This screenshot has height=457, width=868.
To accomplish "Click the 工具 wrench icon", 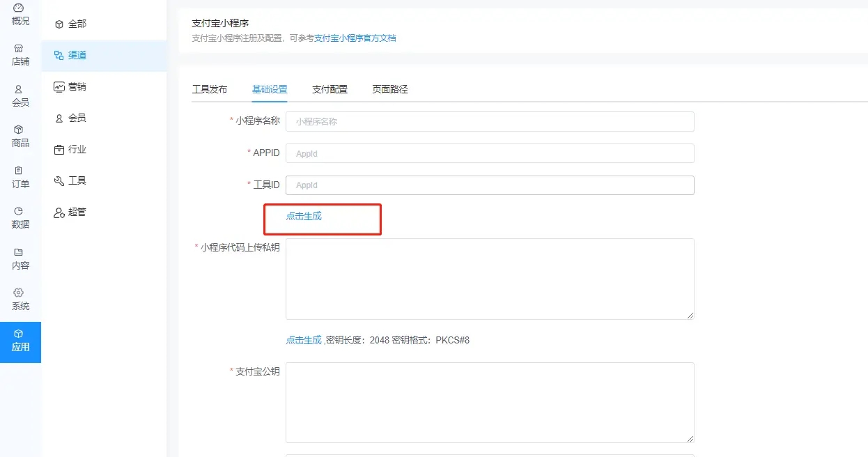I will pos(59,181).
